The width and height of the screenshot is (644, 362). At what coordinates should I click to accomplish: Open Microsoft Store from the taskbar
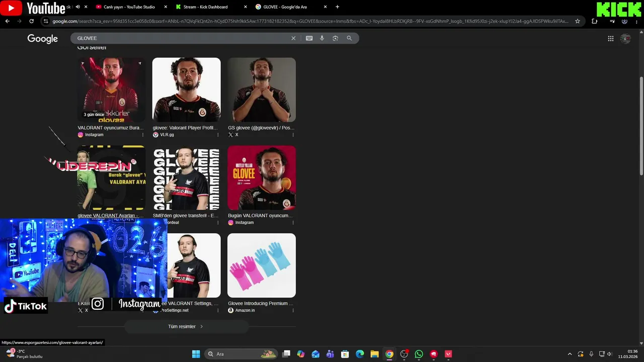point(345,354)
